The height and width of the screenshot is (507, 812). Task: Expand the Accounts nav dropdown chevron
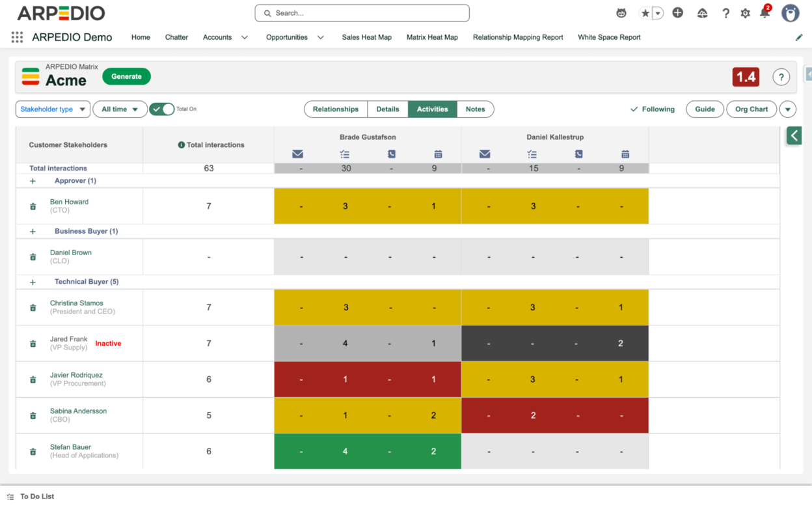pyautogui.click(x=245, y=38)
